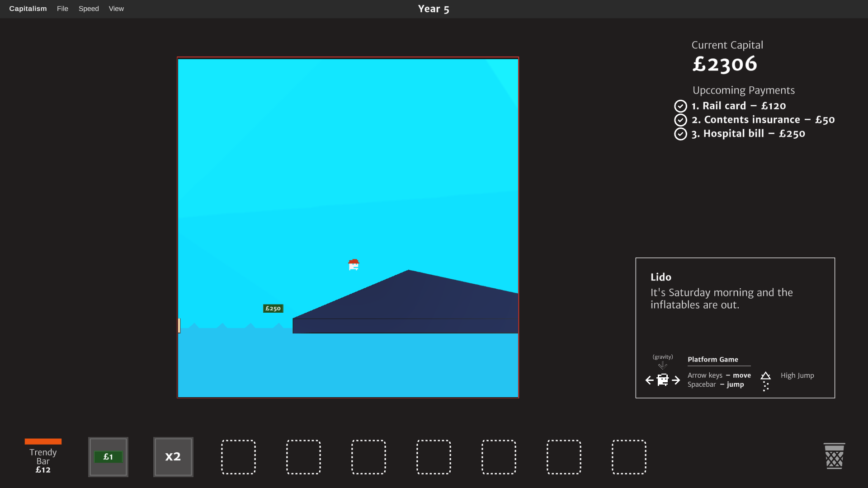Click the orange Trendy Bar progress bar
This screenshot has width=868, height=488.
pyautogui.click(x=43, y=441)
